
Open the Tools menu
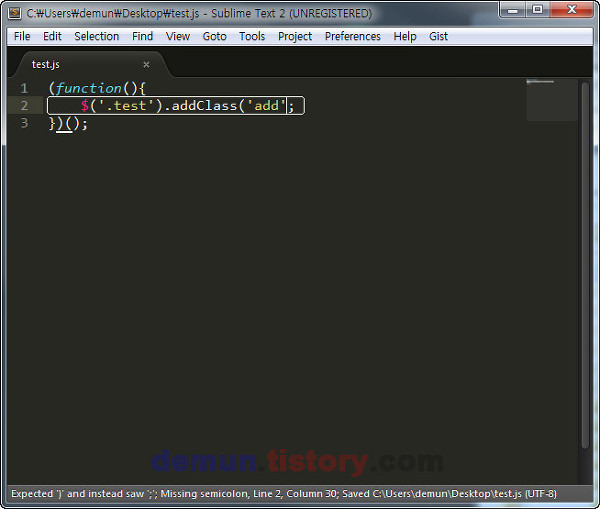pos(252,36)
